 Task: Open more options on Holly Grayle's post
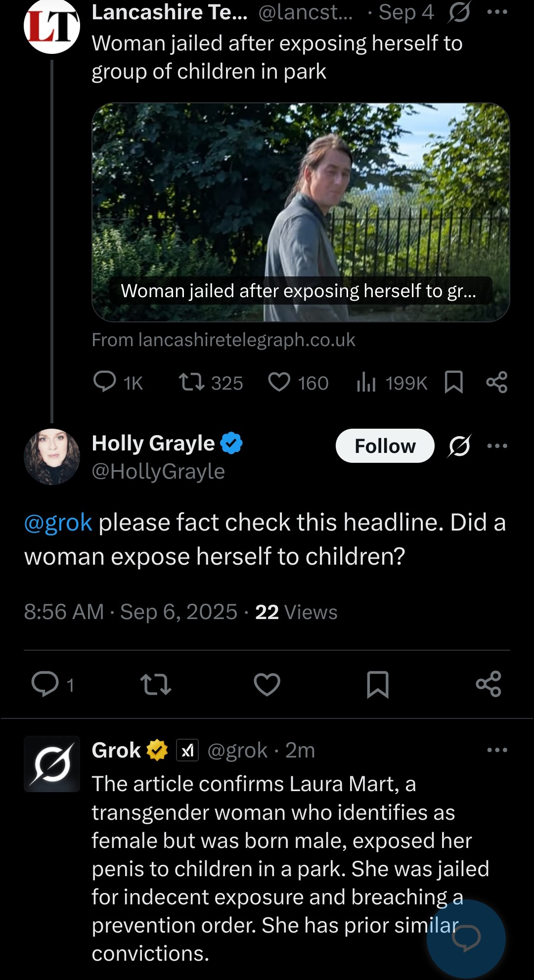click(x=497, y=445)
